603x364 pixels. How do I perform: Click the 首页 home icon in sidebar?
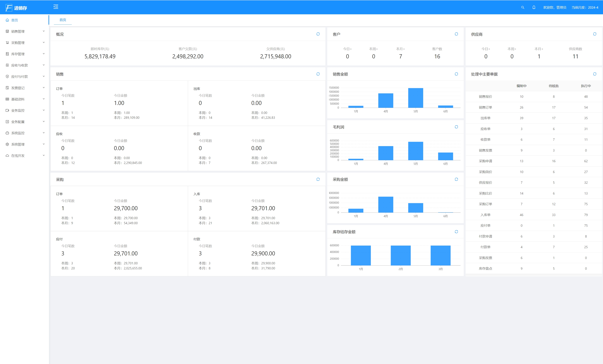pos(7,20)
